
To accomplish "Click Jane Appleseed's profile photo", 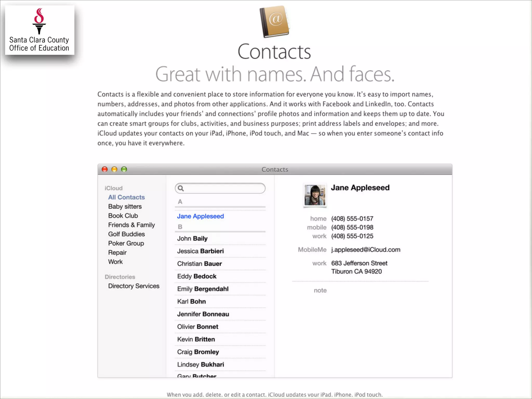I will coord(315,195).
